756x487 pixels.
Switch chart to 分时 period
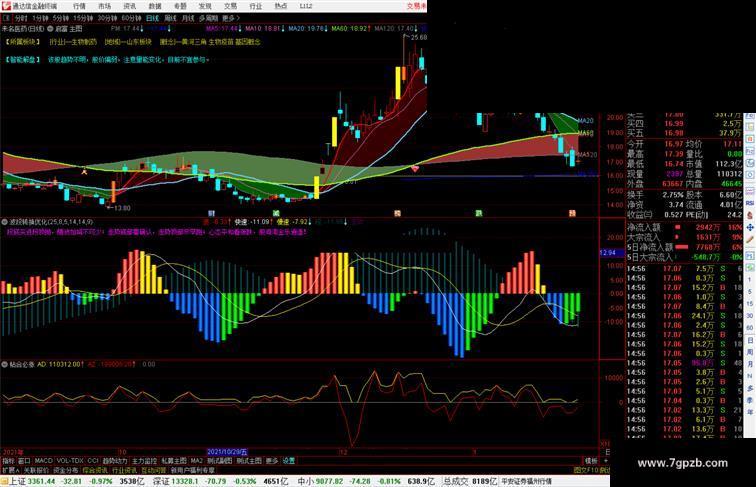pyautogui.click(x=21, y=18)
